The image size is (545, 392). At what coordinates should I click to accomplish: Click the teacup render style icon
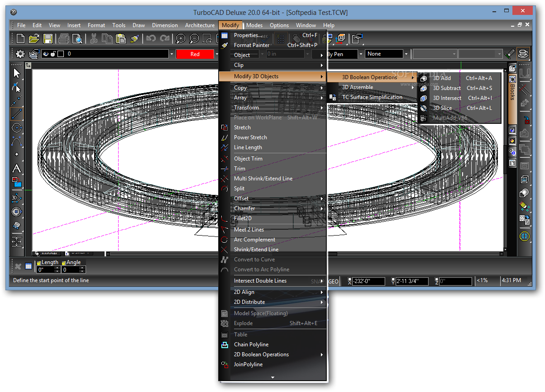(x=523, y=54)
